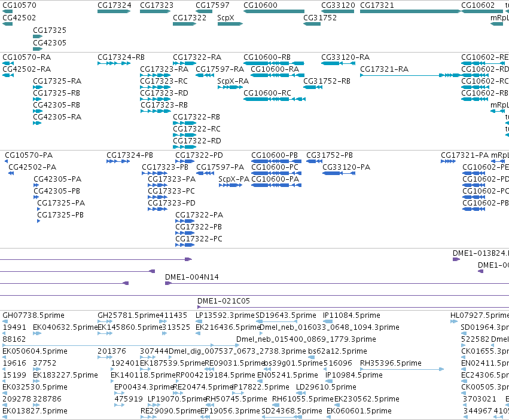
Task: Click the EK040632.5prime EST label
Action: (x=65, y=327)
